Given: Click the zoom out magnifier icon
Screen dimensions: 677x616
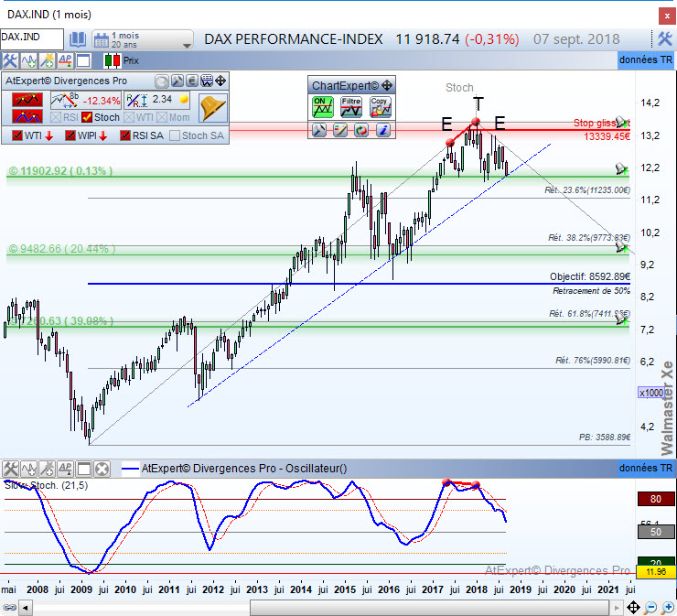Looking at the screenshot, I should pos(650,608).
